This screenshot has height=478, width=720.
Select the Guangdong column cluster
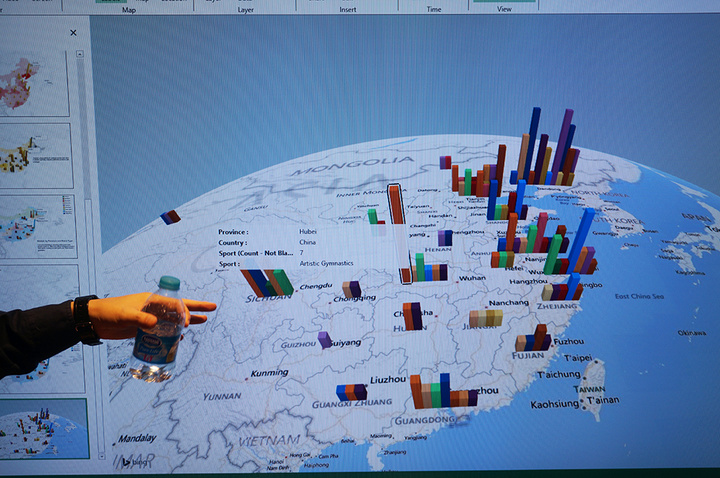444,391
